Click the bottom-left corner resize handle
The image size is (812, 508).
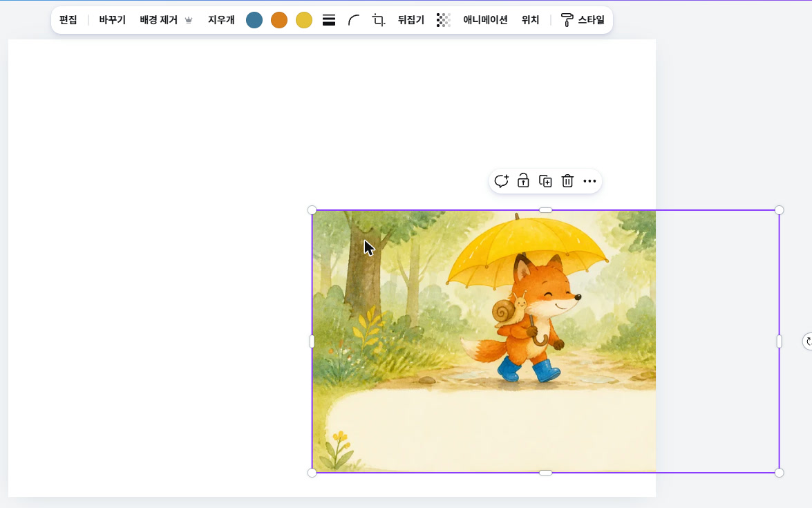pyautogui.click(x=312, y=473)
